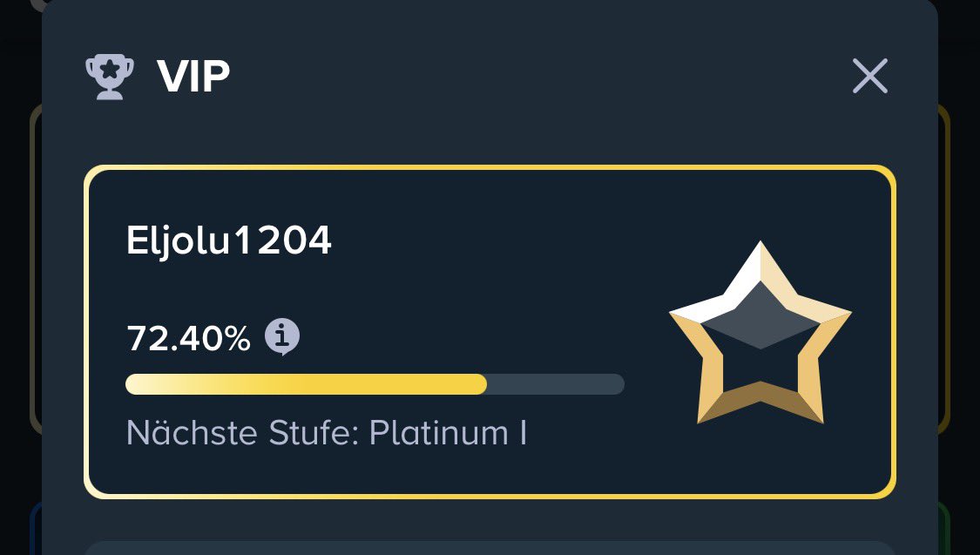
Task: Click the yellow-outlined tile behind dialog's right edge
Action: pos(944,268)
